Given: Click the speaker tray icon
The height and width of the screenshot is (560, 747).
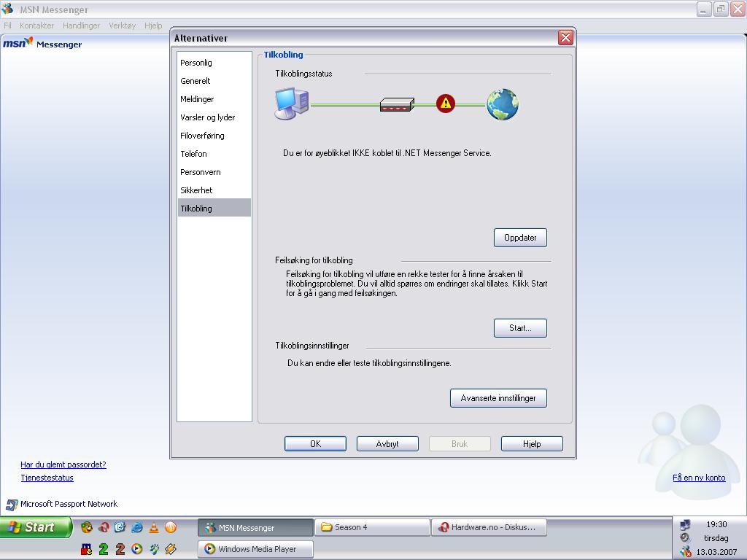Looking at the screenshot, I should [685, 537].
